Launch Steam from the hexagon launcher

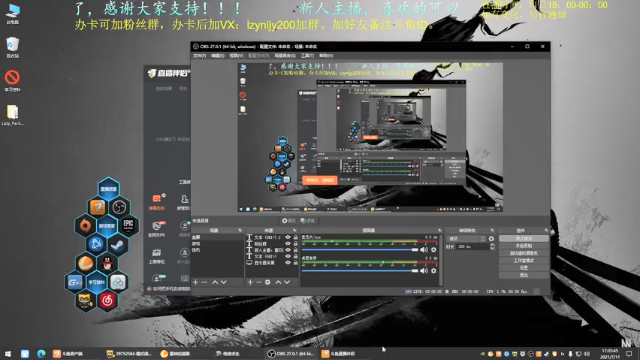point(118,244)
